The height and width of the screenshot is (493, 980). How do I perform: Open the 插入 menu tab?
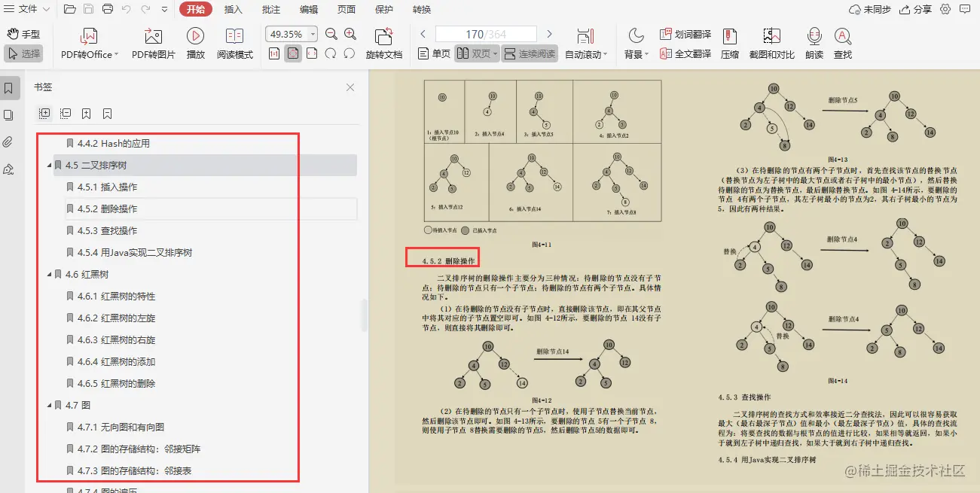coord(233,10)
